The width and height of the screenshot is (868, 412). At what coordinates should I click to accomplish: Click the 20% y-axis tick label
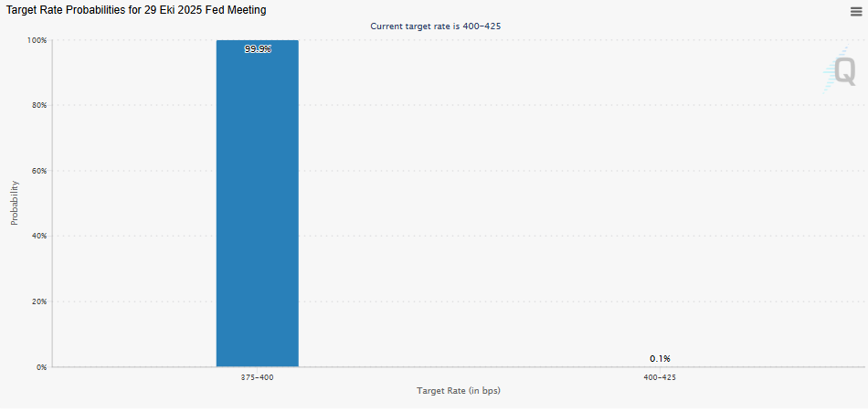[x=38, y=301]
